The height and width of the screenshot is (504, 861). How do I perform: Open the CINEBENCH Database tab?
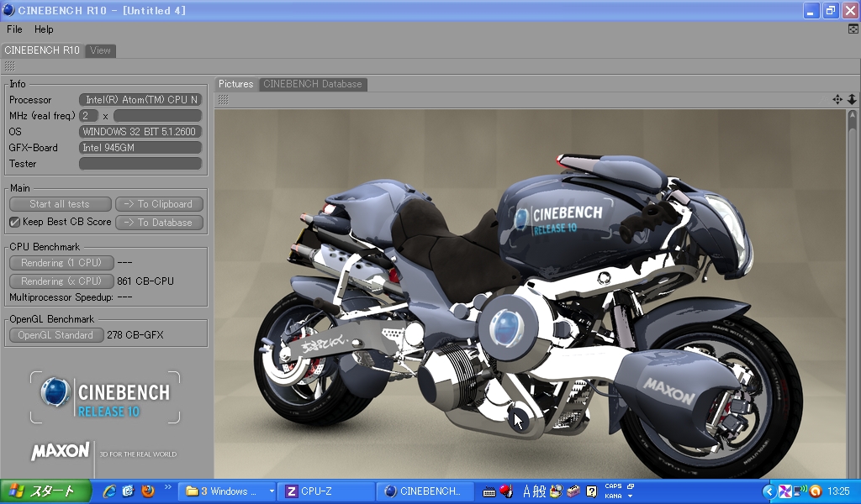313,84
